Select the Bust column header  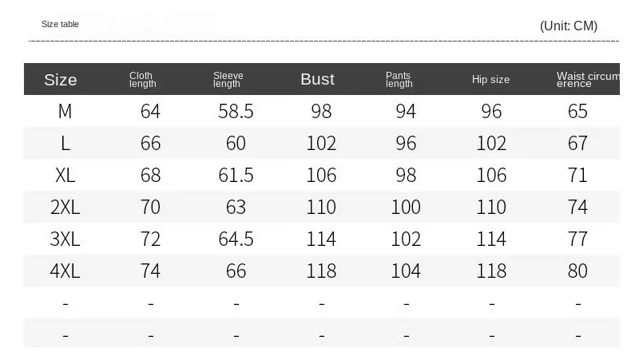[x=317, y=79]
